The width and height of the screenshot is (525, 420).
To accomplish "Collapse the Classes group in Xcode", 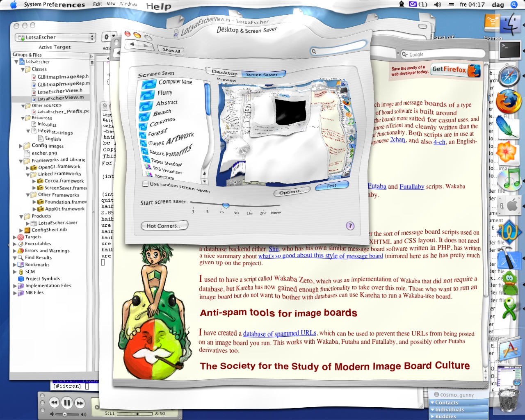I will pos(23,69).
